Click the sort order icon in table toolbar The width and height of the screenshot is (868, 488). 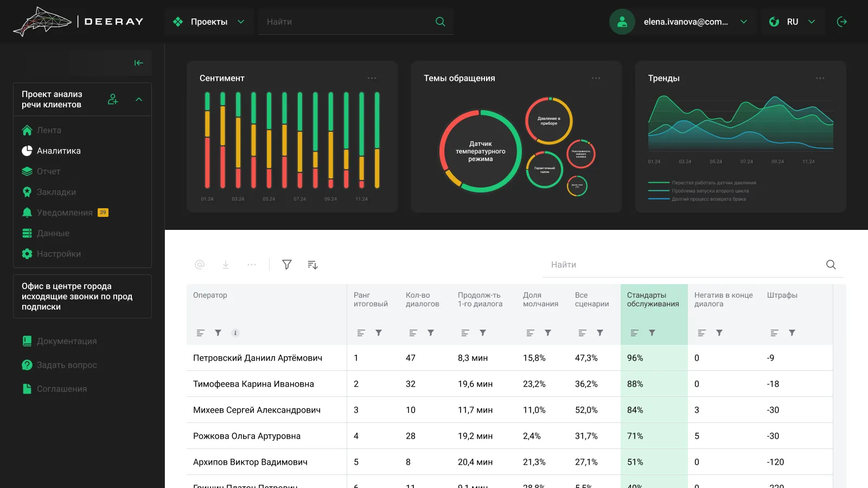coord(312,265)
